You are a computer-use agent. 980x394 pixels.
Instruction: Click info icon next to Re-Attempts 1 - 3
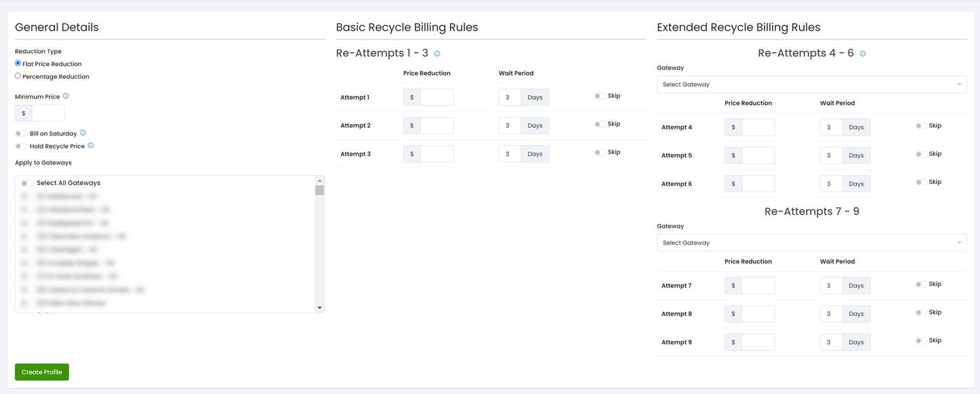(x=437, y=54)
